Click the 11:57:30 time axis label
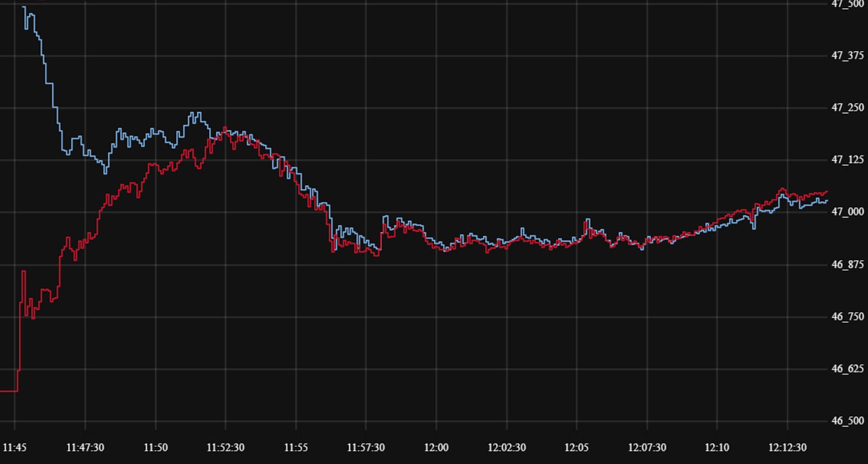 [366, 447]
